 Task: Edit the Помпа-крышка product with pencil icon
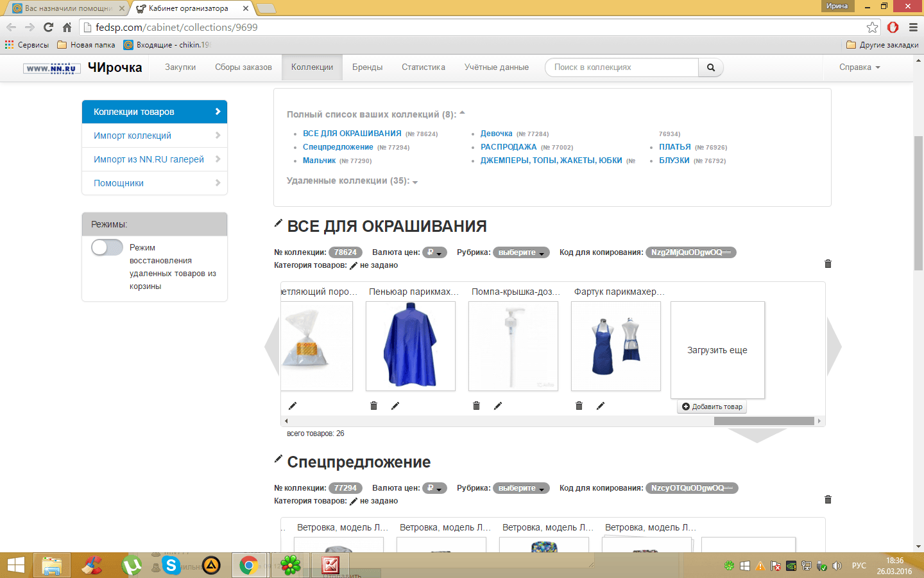(498, 406)
